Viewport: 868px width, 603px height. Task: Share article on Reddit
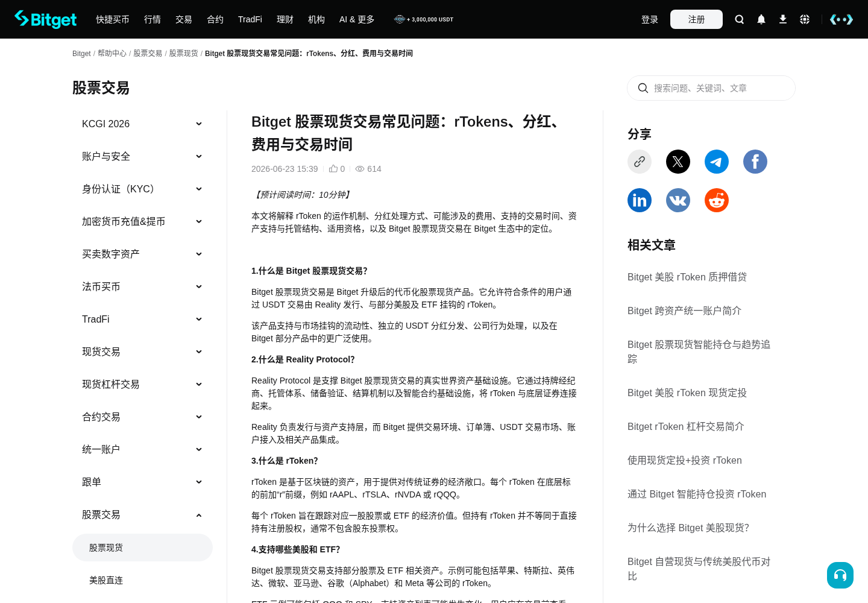(717, 200)
